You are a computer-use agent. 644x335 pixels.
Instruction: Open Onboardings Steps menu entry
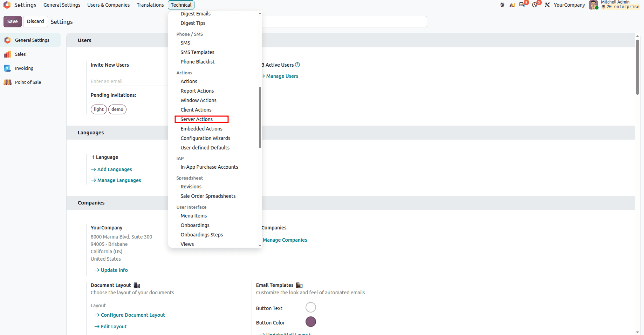point(201,235)
